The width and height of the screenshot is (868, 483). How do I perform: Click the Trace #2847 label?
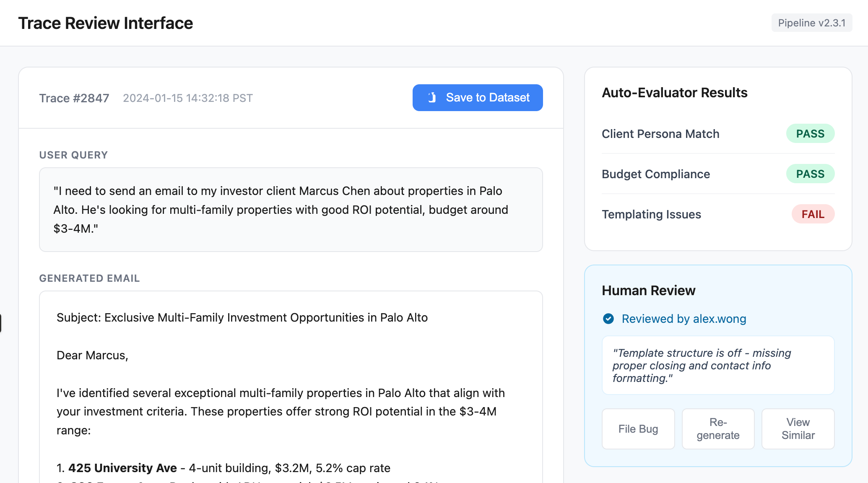[x=74, y=98]
